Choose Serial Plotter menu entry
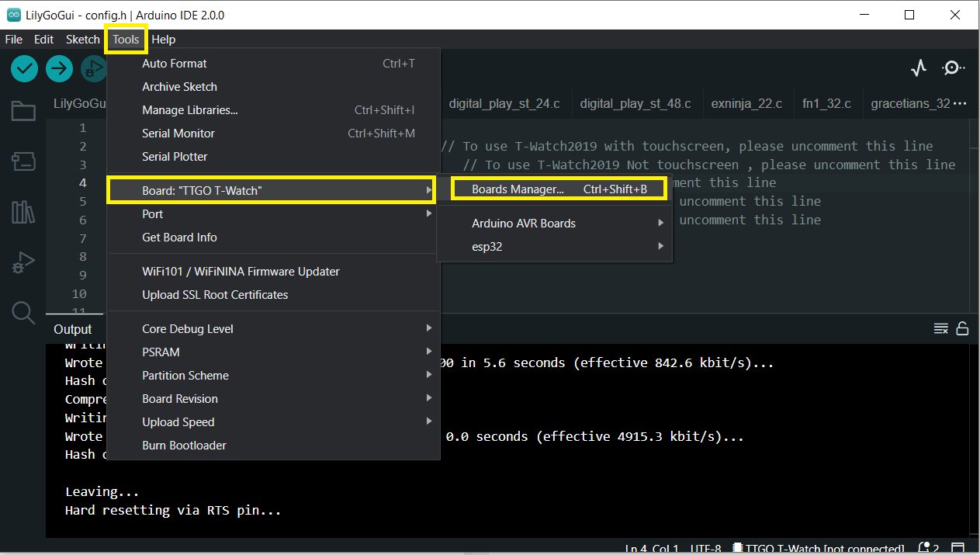Image resolution: width=980 pixels, height=555 pixels. pos(273,157)
